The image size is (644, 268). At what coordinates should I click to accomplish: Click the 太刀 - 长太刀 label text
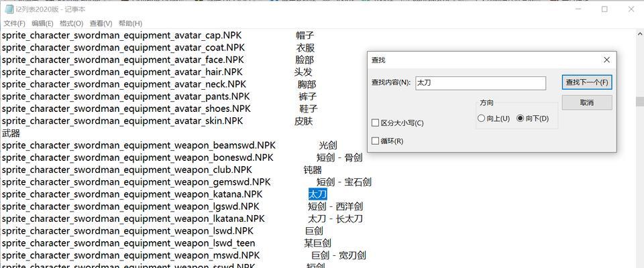tap(335, 218)
